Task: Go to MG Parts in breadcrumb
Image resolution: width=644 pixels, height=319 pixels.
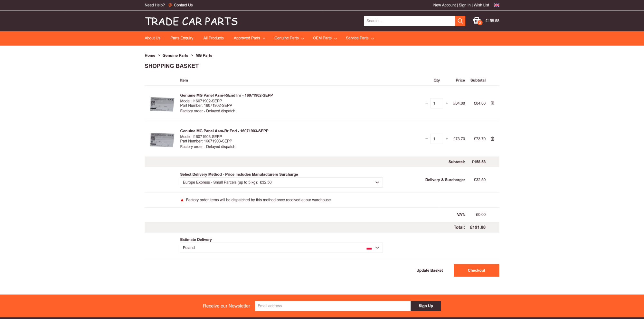Action: coord(204,56)
